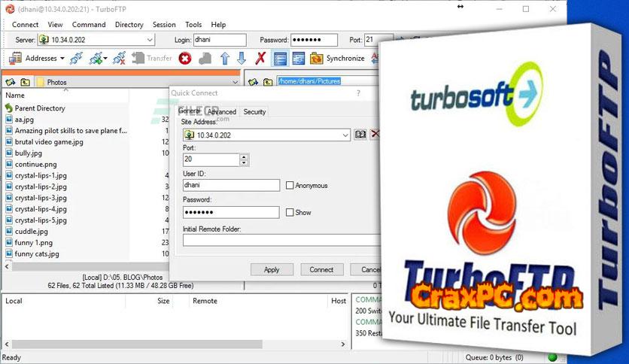
Task: Click the Addresses book icon in toolbar
Action: [15, 58]
